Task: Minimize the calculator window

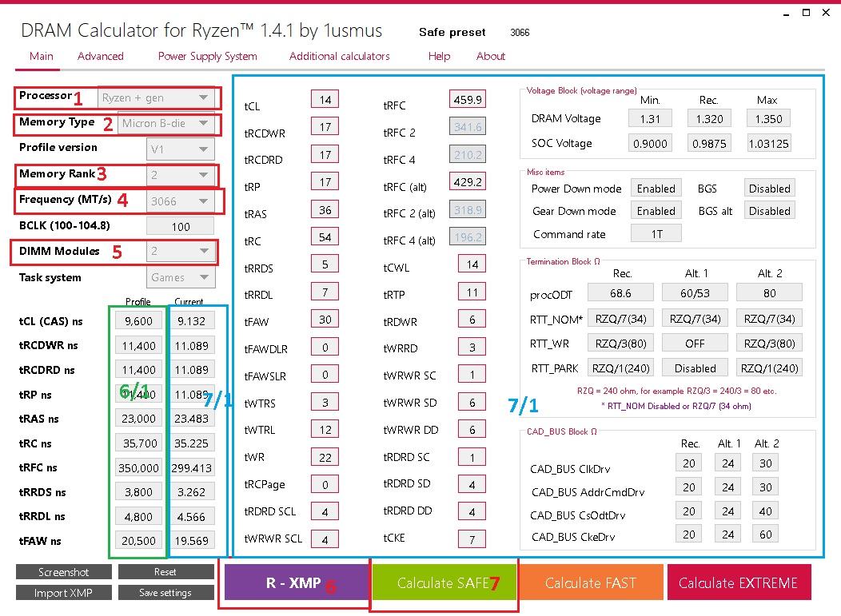Action: point(787,14)
